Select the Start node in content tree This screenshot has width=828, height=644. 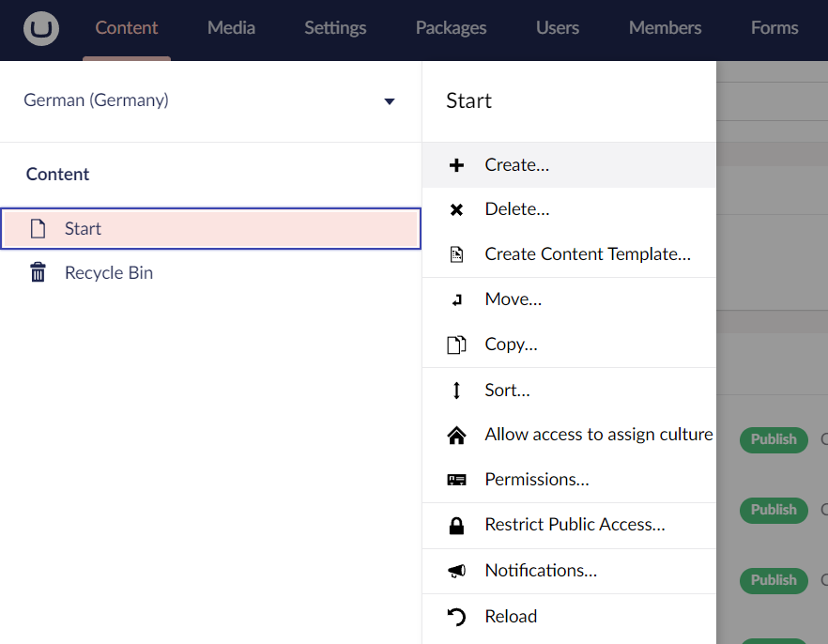pos(84,228)
